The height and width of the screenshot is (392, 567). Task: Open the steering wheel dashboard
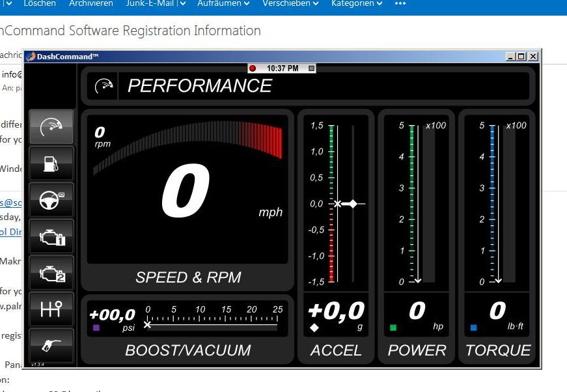51,200
